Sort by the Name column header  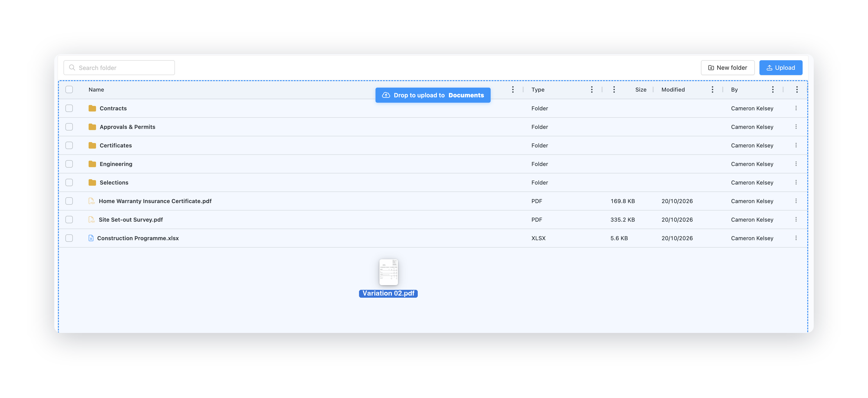point(96,89)
